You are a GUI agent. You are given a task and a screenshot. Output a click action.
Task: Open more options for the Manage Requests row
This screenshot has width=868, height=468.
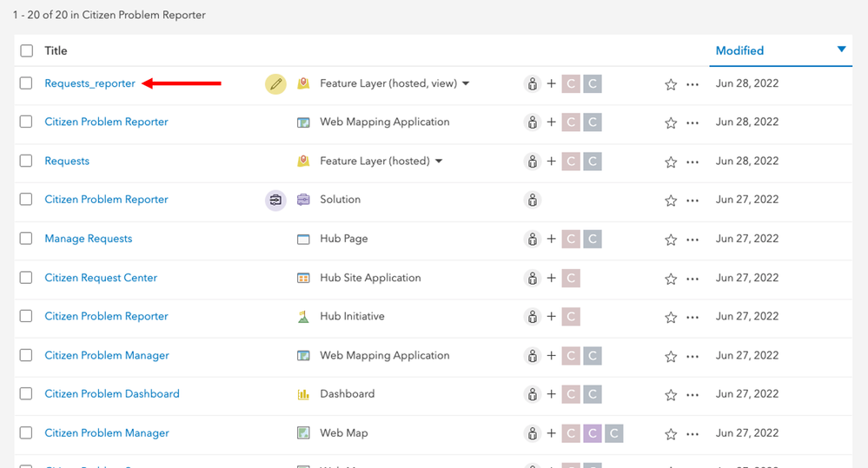click(692, 239)
